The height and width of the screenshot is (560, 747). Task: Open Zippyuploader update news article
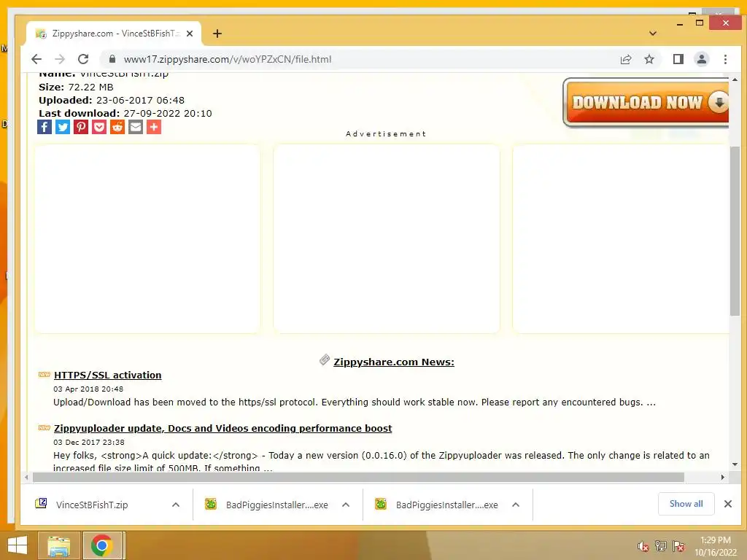point(223,428)
